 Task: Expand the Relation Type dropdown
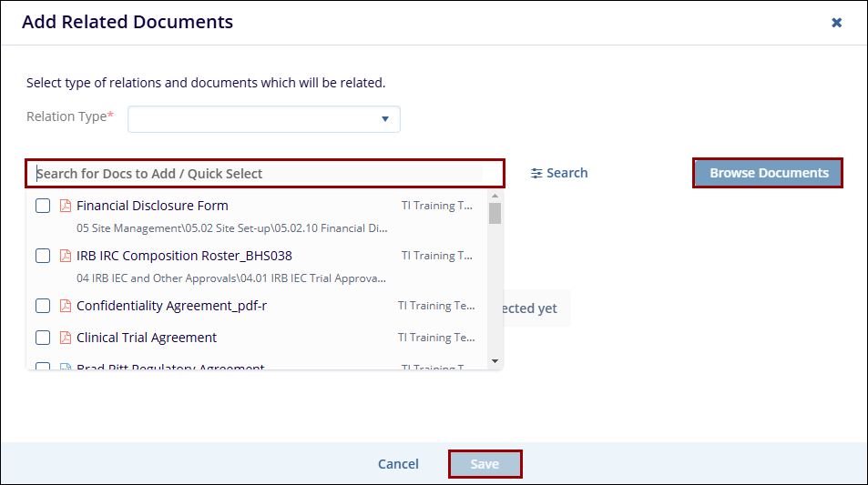pos(264,119)
